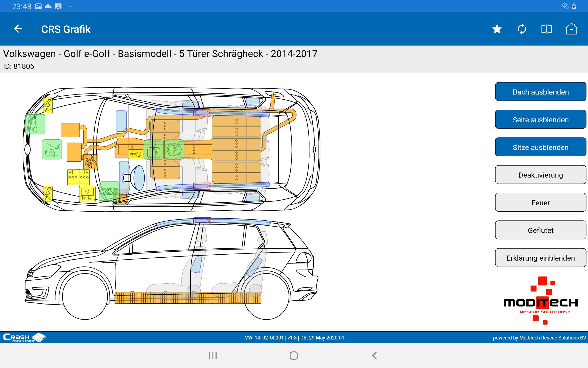This screenshot has height=368, width=588.
Task: Tap the rear high-voltage battery pack top view
Action: (236, 149)
